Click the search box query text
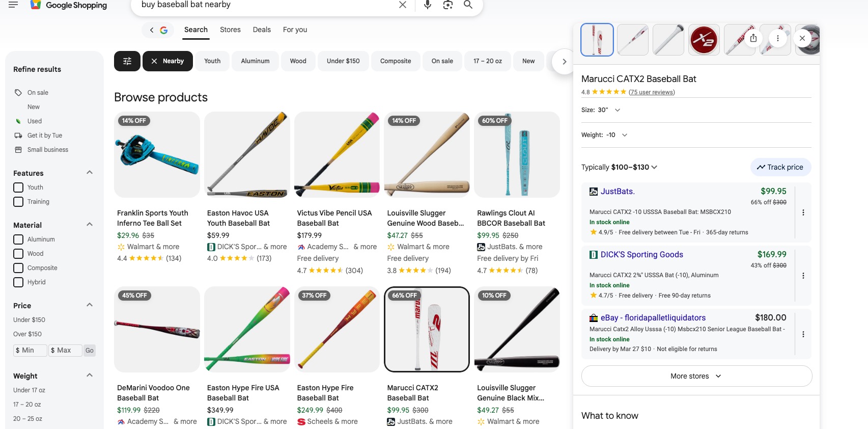The image size is (868, 429). 186,5
